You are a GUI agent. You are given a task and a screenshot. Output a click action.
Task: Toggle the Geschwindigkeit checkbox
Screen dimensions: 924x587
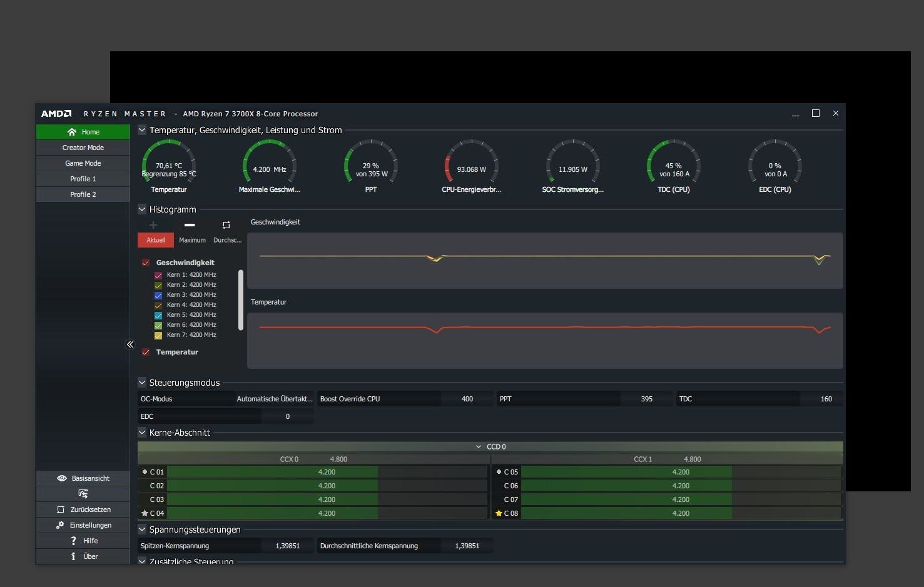[146, 263]
